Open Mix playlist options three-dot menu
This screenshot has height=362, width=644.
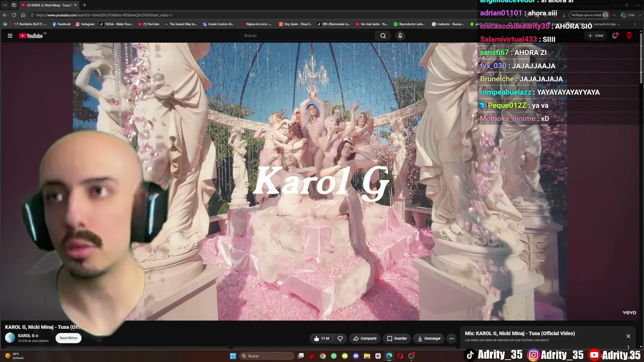point(628,347)
